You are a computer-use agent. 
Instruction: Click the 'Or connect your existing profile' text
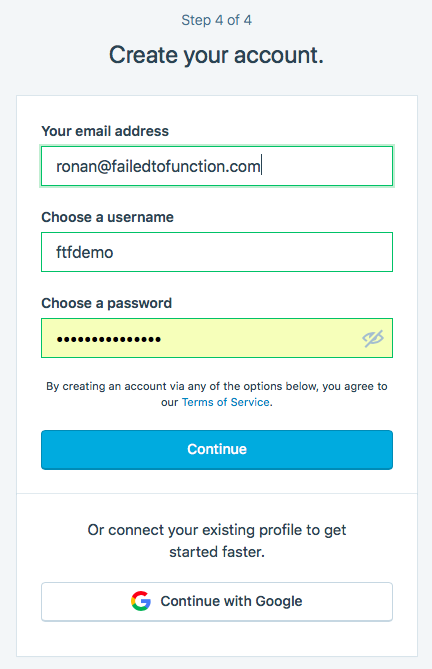(x=217, y=541)
